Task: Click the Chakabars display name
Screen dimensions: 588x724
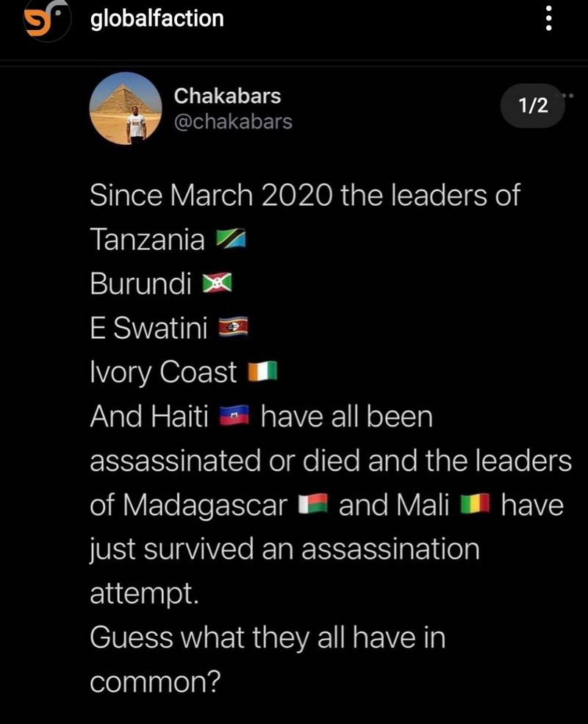Action: click(227, 96)
